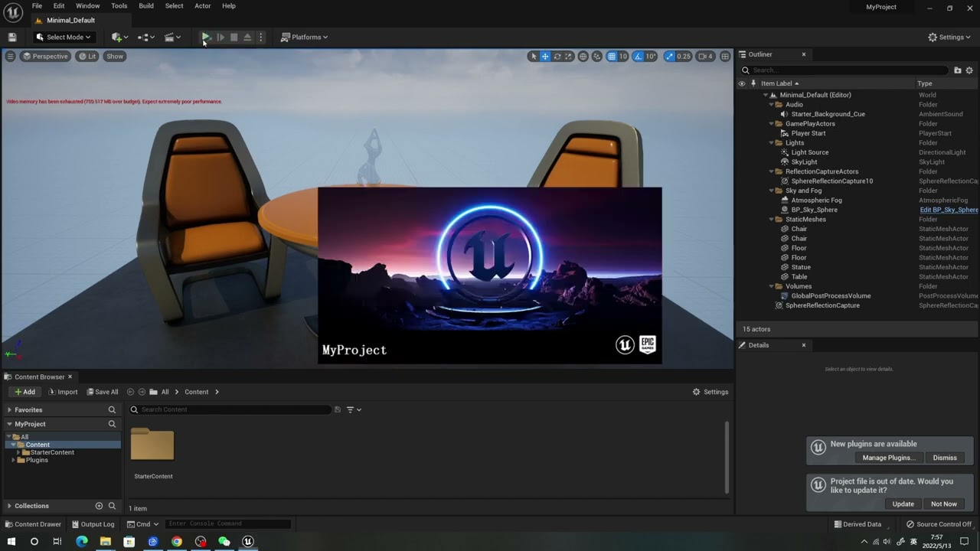Screen dimensions: 980x551
Task: Open the Lit view mode menu
Action: 87,56
